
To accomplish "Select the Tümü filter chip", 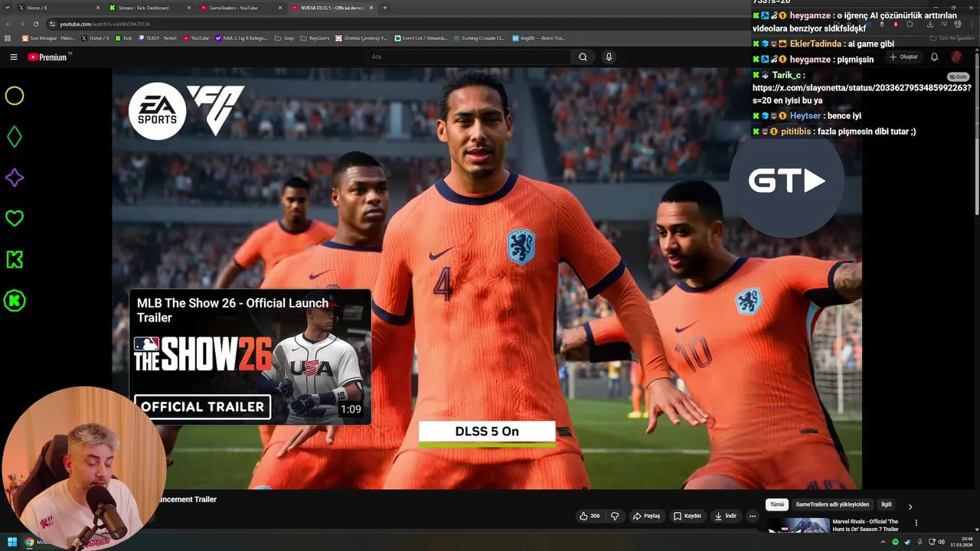I will click(x=776, y=504).
